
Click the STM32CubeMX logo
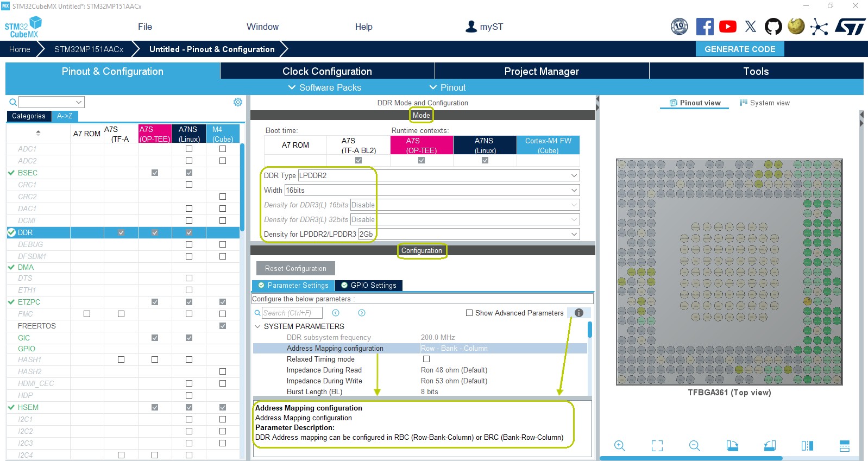pos(23,27)
